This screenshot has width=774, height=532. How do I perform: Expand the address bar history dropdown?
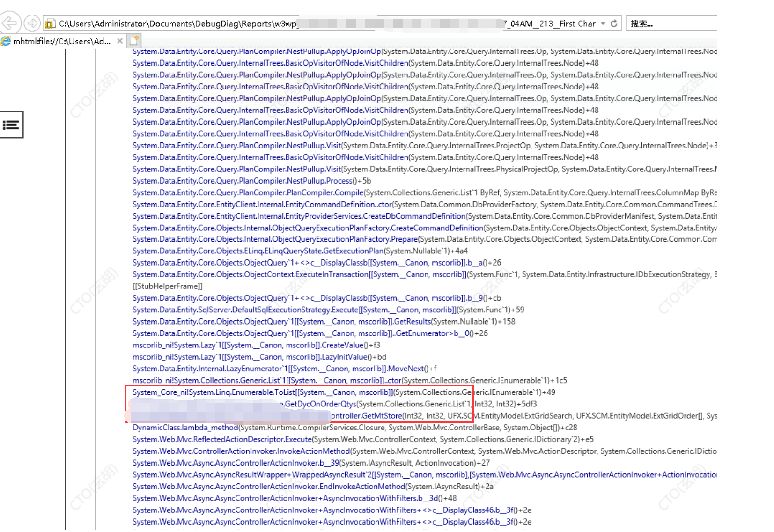(x=603, y=23)
